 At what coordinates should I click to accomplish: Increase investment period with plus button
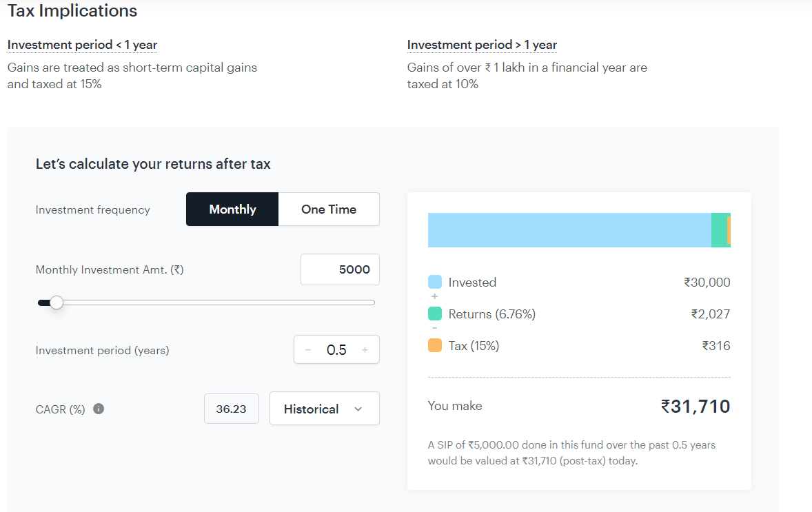coord(365,350)
